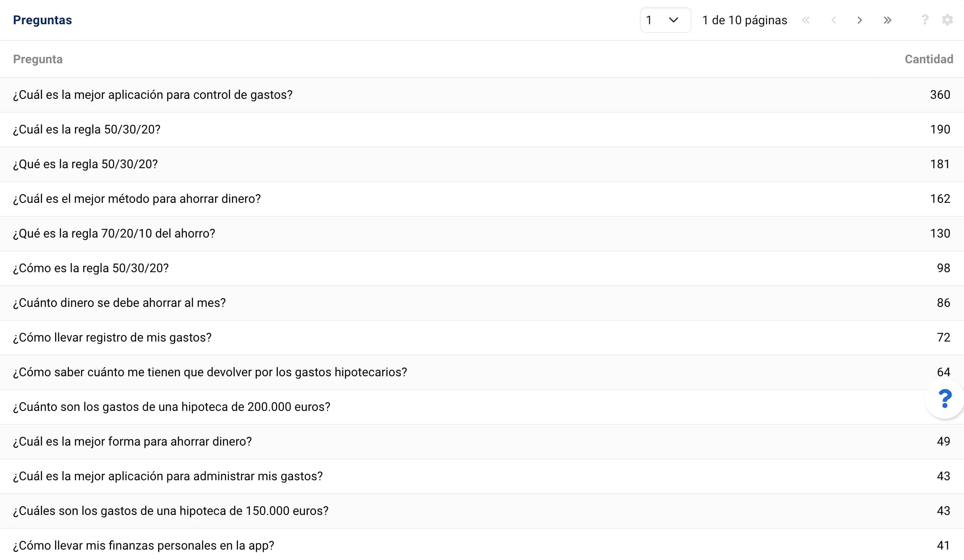Go to the previous page arrow

(x=834, y=20)
